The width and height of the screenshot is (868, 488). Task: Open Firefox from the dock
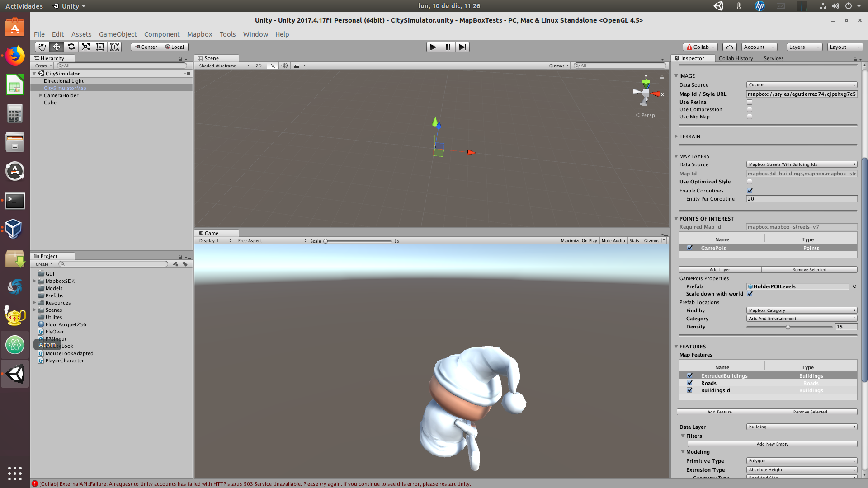[14, 56]
